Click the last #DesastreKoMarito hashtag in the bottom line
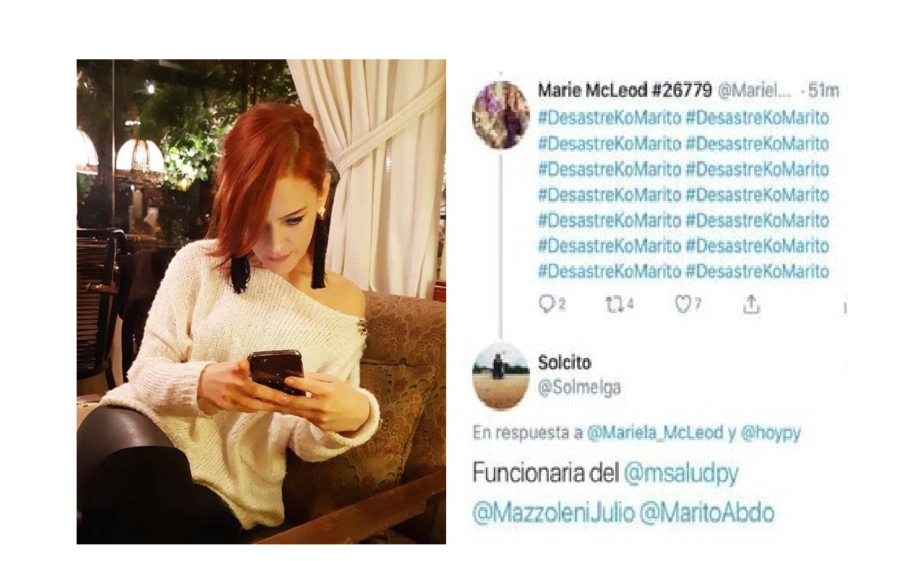 pyautogui.click(x=757, y=272)
